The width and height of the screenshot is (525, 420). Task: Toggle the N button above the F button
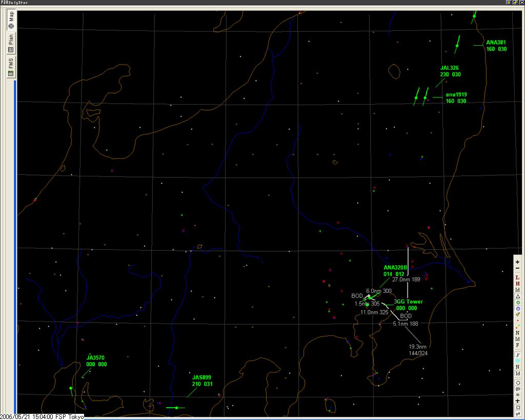click(518, 333)
